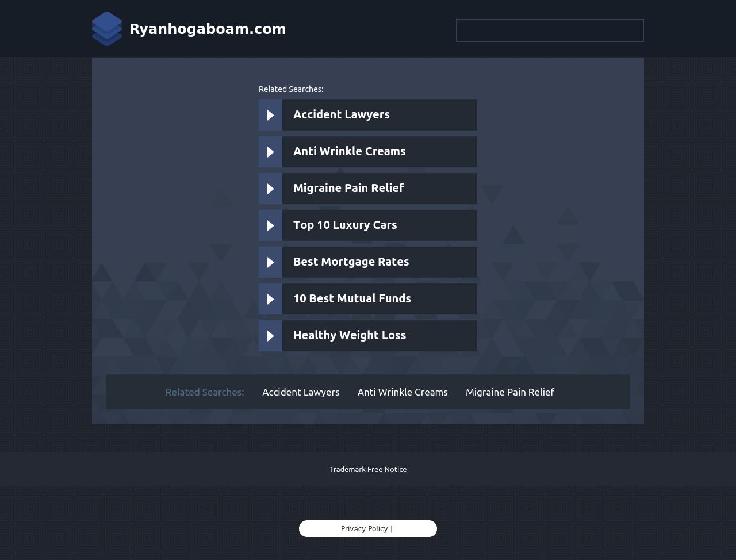Click the play arrow beside Best Mortgage Rates
Viewport: 736px width, 560px height.
click(x=270, y=262)
